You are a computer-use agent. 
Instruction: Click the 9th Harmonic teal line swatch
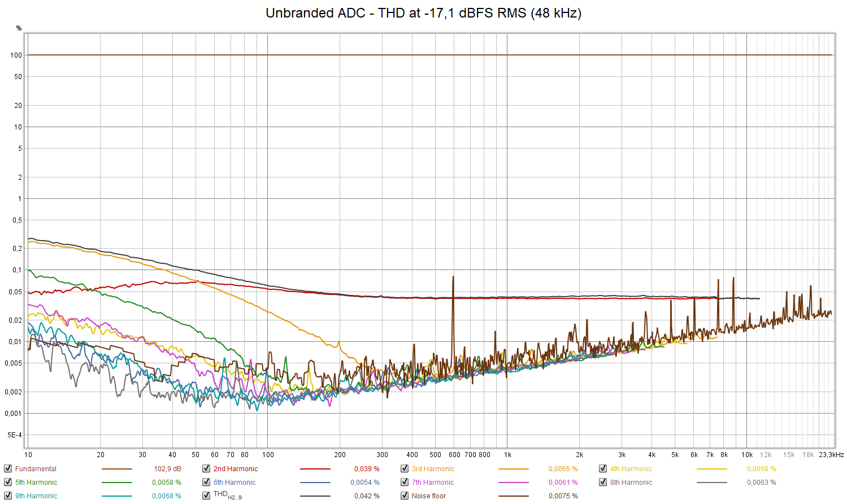117,496
